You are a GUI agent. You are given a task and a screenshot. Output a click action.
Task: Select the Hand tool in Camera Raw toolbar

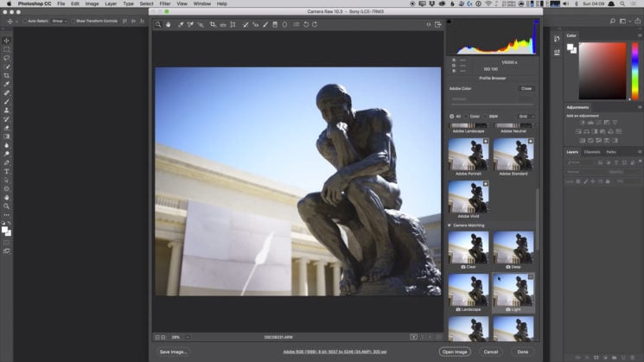(169, 25)
